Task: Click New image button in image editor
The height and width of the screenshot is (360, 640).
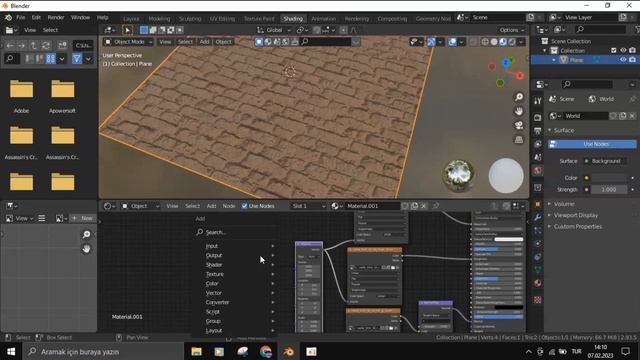Action: tap(83, 218)
